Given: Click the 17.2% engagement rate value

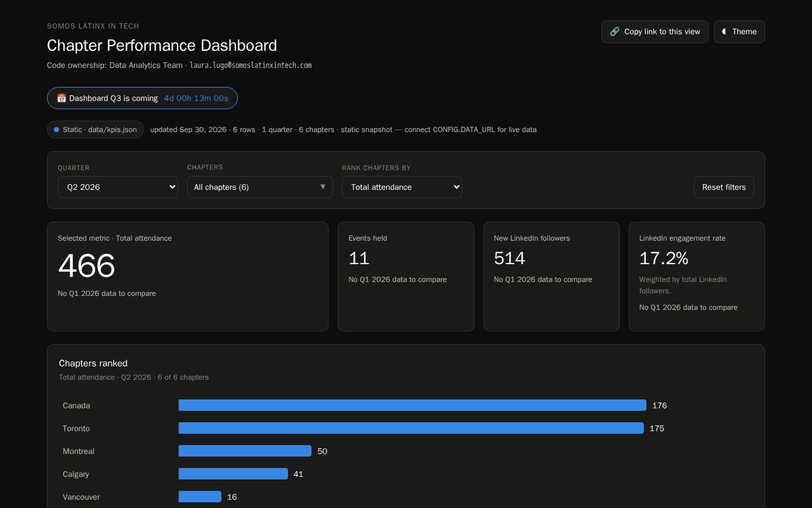Looking at the screenshot, I should coord(664,258).
